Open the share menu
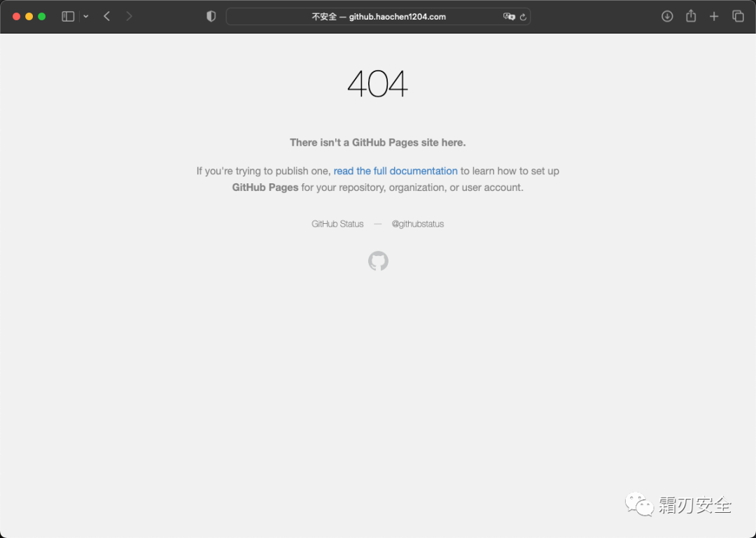This screenshot has height=538, width=756. tap(691, 16)
